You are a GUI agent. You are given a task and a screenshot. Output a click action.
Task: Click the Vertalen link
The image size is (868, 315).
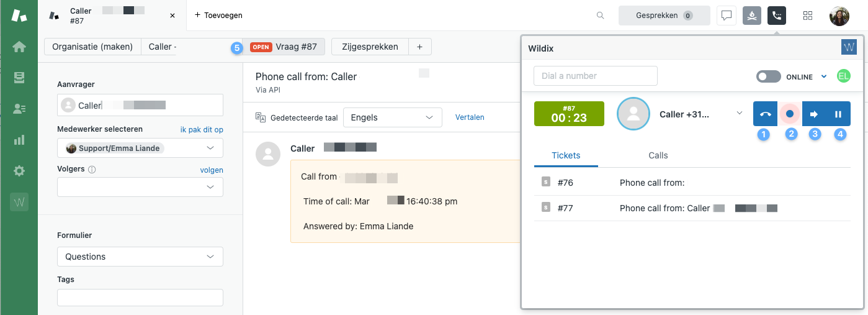tap(470, 117)
